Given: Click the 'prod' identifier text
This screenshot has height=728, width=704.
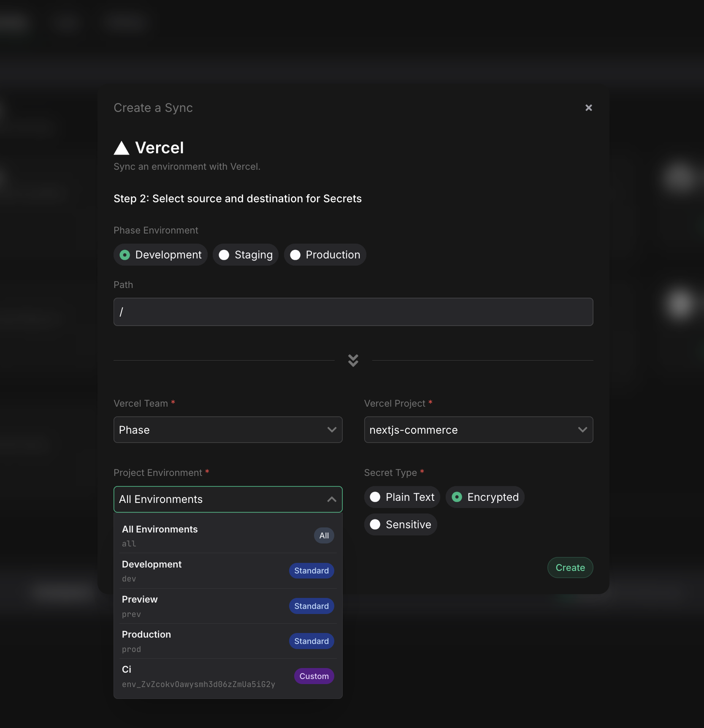Looking at the screenshot, I should pos(131,649).
